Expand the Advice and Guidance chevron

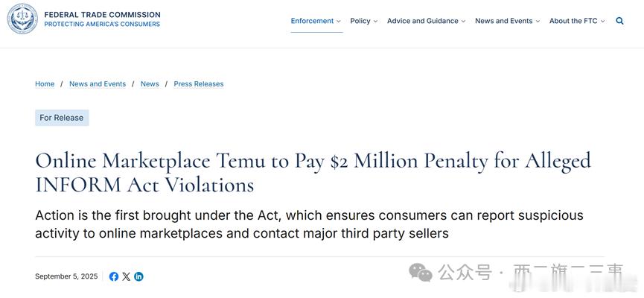coord(463,22)
